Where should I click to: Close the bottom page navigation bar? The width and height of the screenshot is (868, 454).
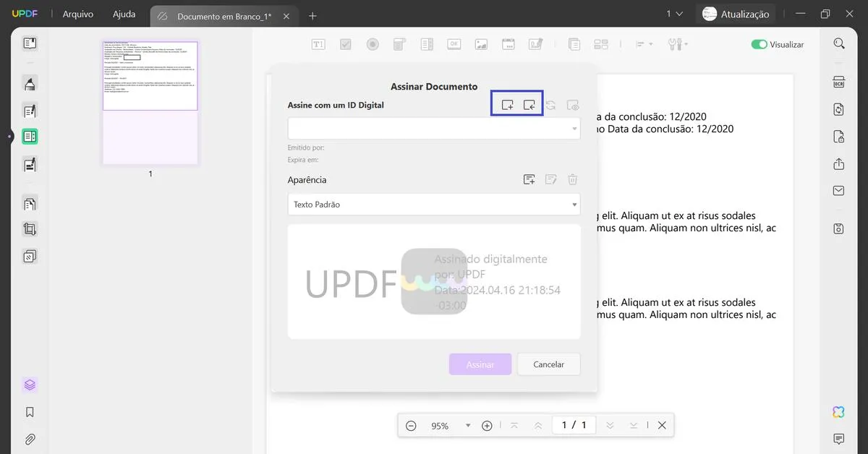click(662, 426)
